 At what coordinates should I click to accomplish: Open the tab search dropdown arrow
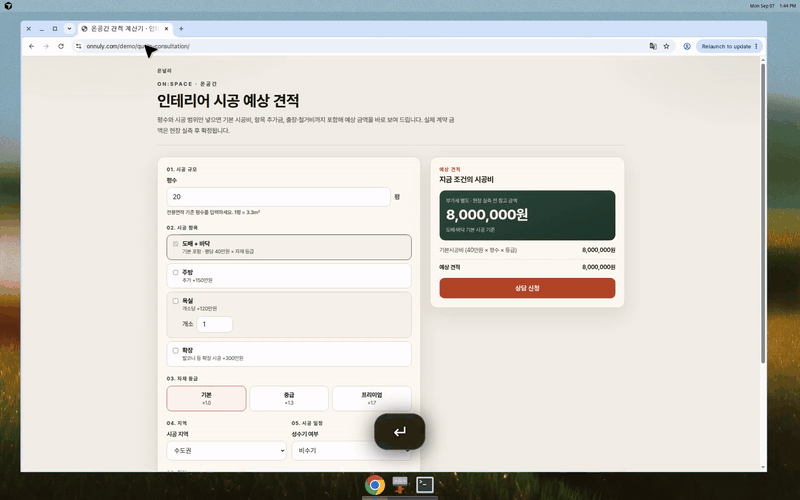tap(69, 29)
